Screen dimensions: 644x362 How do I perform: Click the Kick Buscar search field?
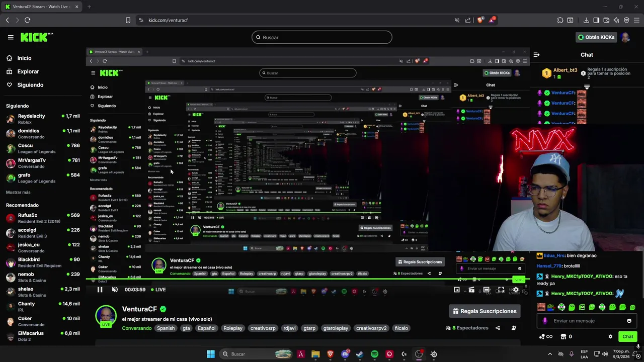click(x=322, y=37)
